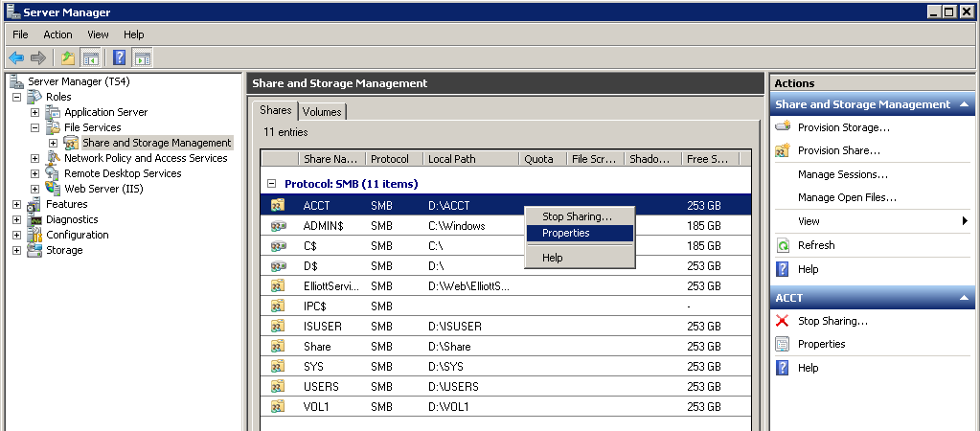Expand the Application Server node
The image size is (980, 431).
coord(35,112)
